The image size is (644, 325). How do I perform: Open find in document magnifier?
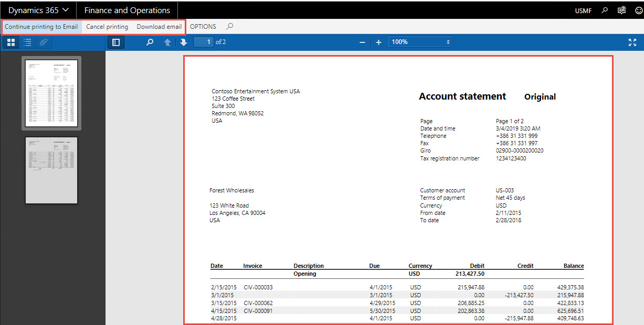[x=150, y=42]
